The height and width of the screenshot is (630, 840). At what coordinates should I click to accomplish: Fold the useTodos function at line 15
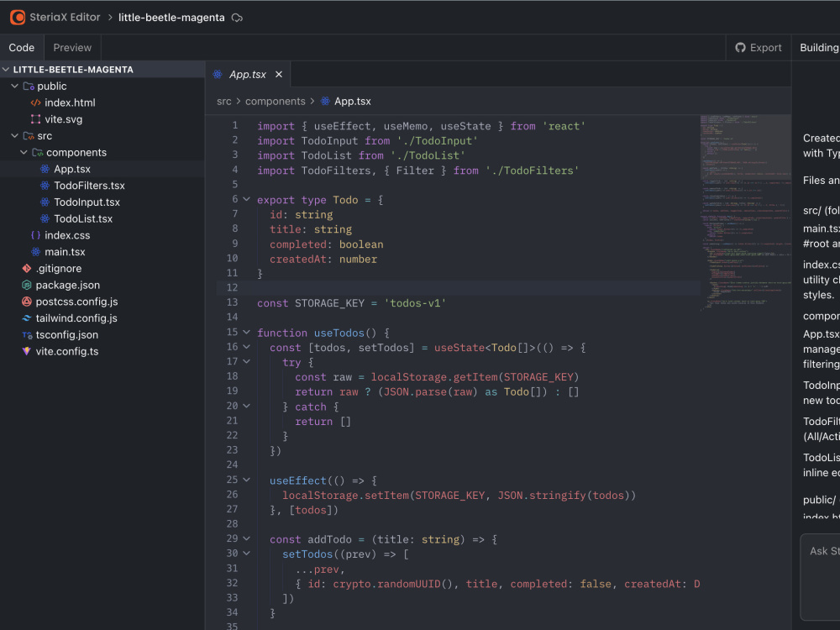point(246,332)
